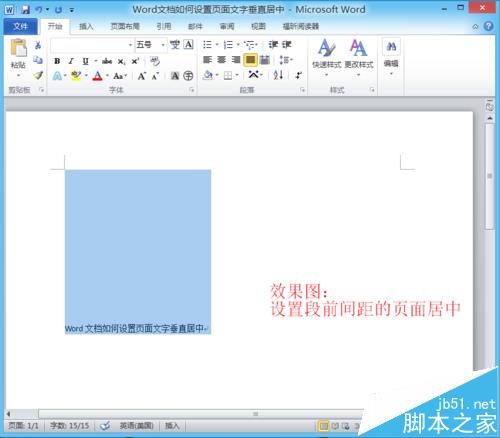Click the Numbering list icon

click(x=228, y=45)
